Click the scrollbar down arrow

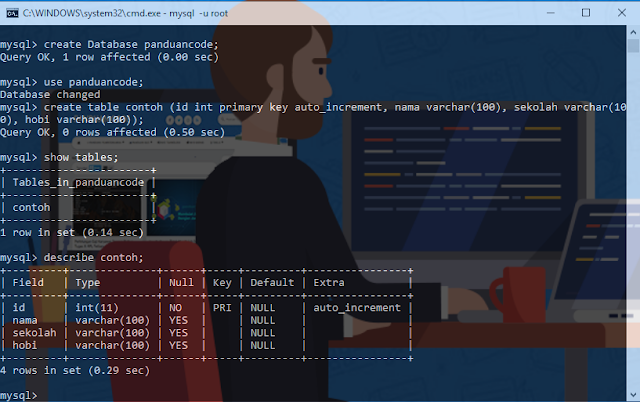(633, 395)
